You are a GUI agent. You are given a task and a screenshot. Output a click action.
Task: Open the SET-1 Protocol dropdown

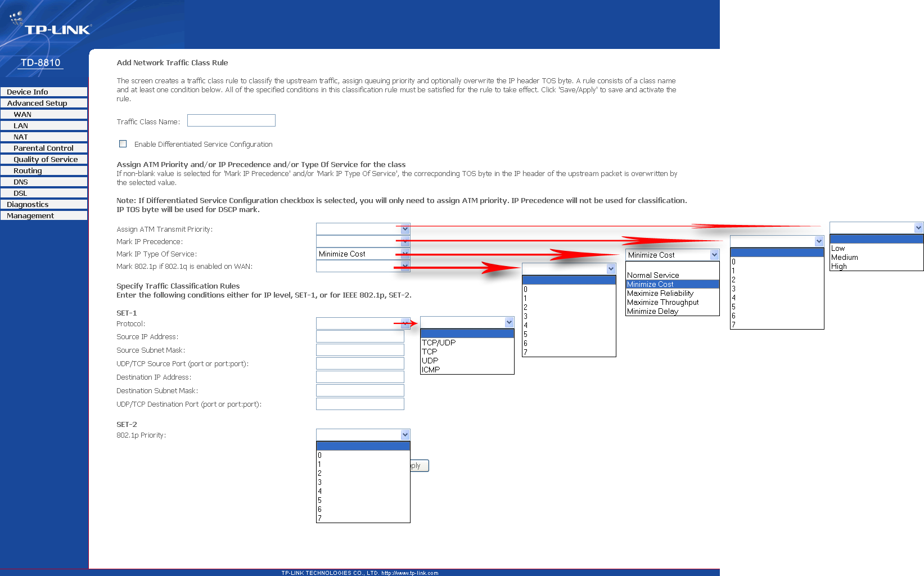coord(363,323)
